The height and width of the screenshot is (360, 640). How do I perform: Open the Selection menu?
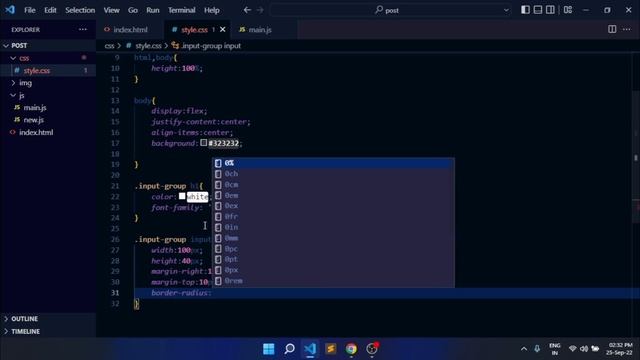[x=80, y=10]
